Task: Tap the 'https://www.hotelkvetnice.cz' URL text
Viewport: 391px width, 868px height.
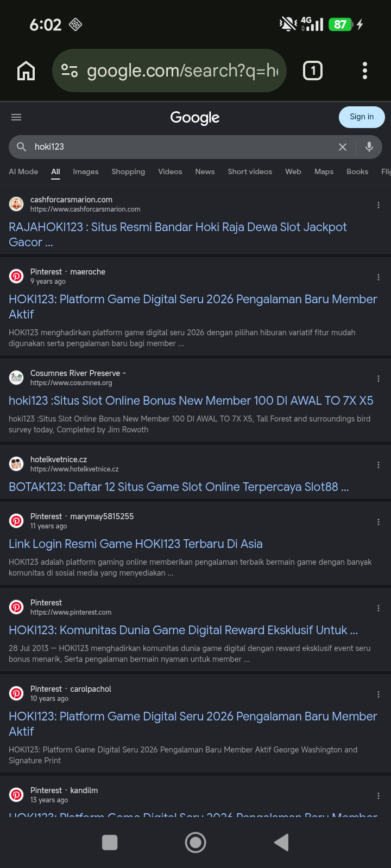Action: (x=74, y=469)
